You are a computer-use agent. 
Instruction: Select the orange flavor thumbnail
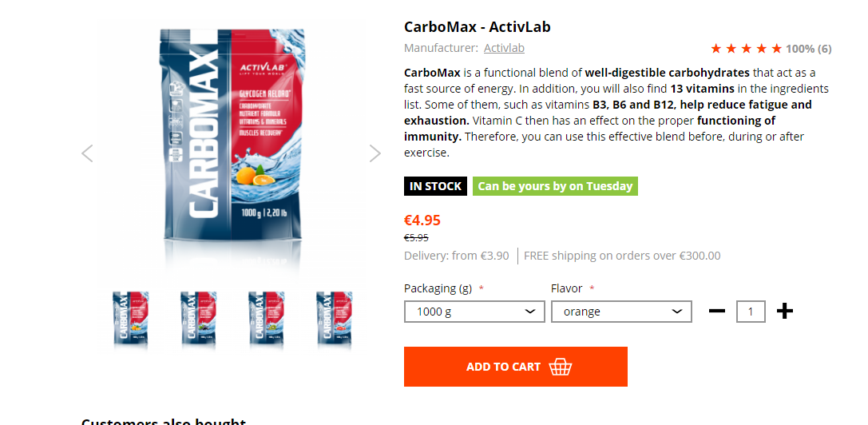[131, 320]
